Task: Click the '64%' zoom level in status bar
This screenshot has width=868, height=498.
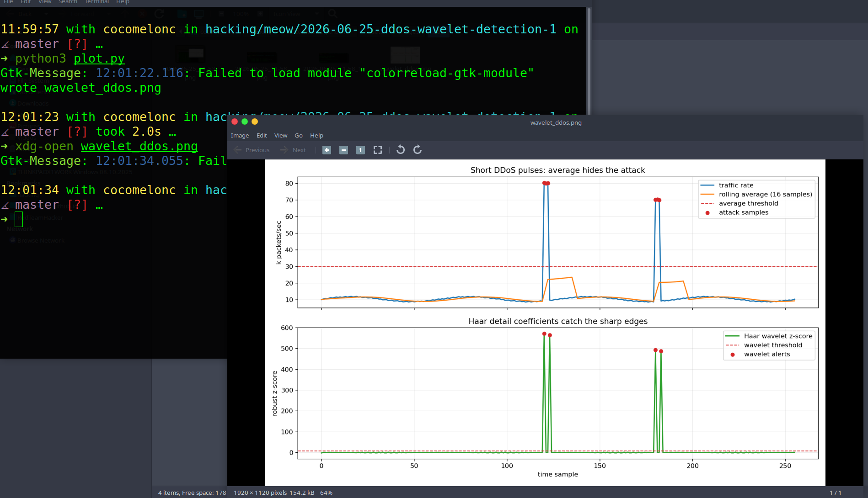Action: coord(326,493)
